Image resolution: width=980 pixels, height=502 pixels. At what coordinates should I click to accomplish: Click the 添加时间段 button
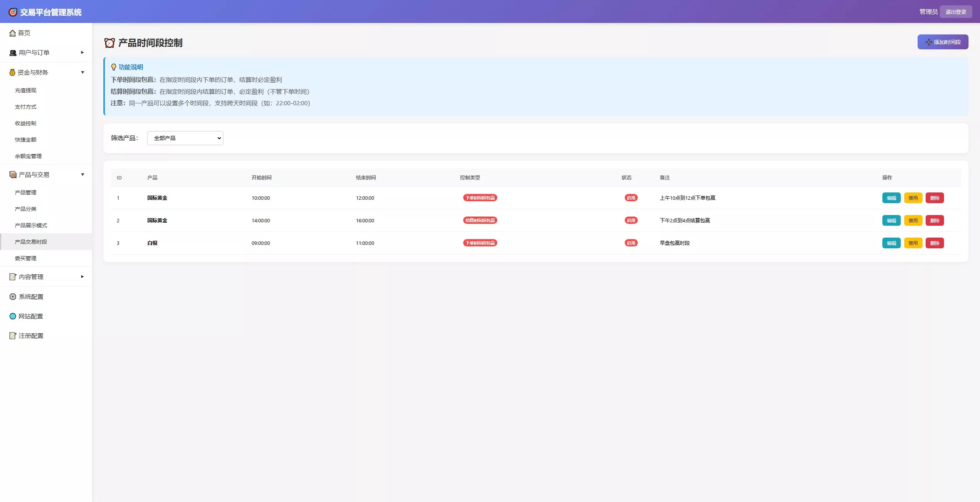pyautogui.click(x=942, y=42)
